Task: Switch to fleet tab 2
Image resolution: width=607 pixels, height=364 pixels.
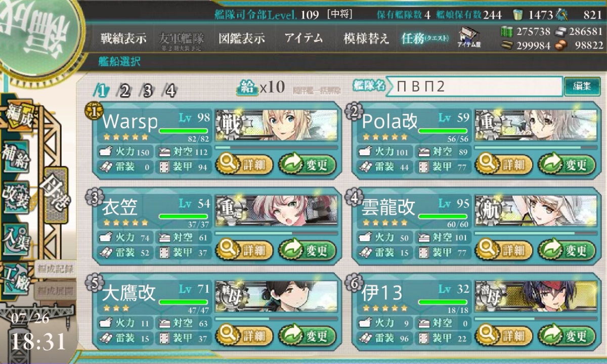Action: click(x=123, y=91)
